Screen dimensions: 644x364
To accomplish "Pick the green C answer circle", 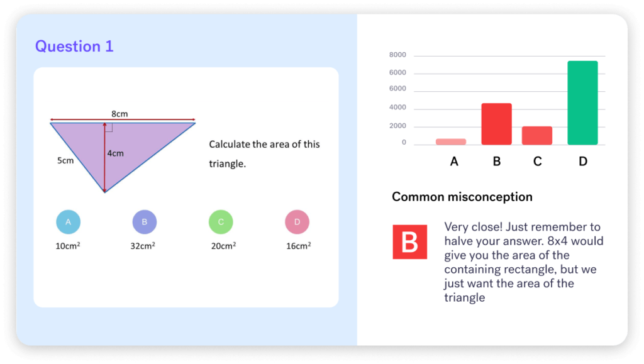I will pos(221,222).
